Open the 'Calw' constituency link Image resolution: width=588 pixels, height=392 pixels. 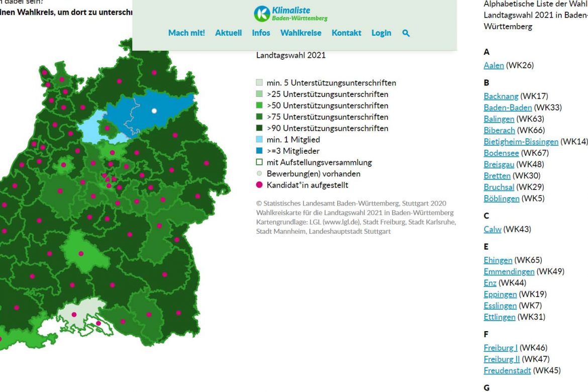[493, 229]
